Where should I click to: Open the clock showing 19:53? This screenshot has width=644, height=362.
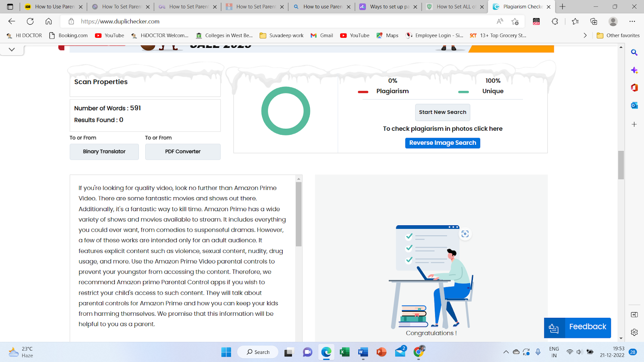click(x=612, y=352)
